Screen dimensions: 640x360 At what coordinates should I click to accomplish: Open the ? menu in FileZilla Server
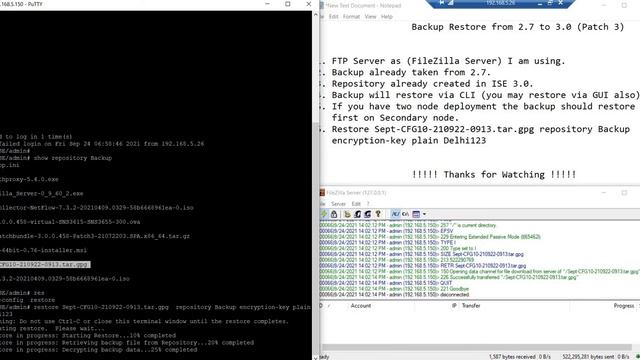point(368,204)
